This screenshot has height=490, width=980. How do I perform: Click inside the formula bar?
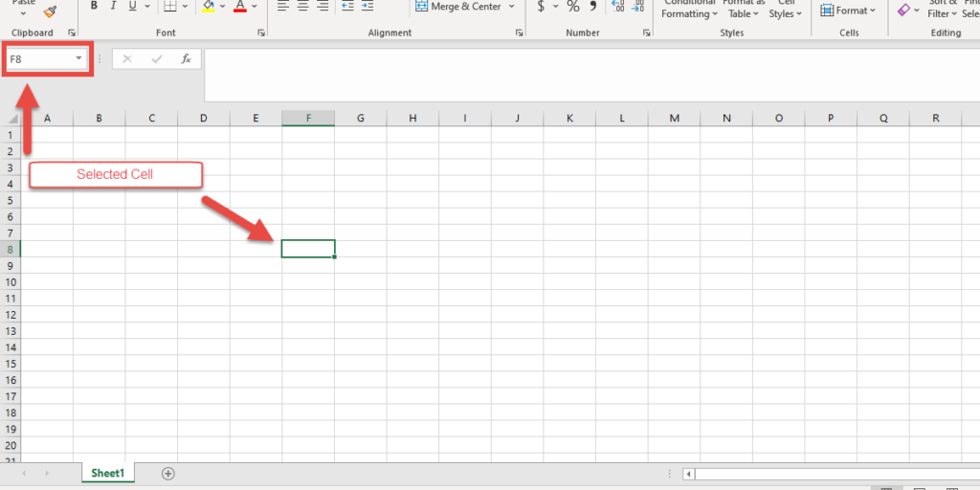pos(591,75)
